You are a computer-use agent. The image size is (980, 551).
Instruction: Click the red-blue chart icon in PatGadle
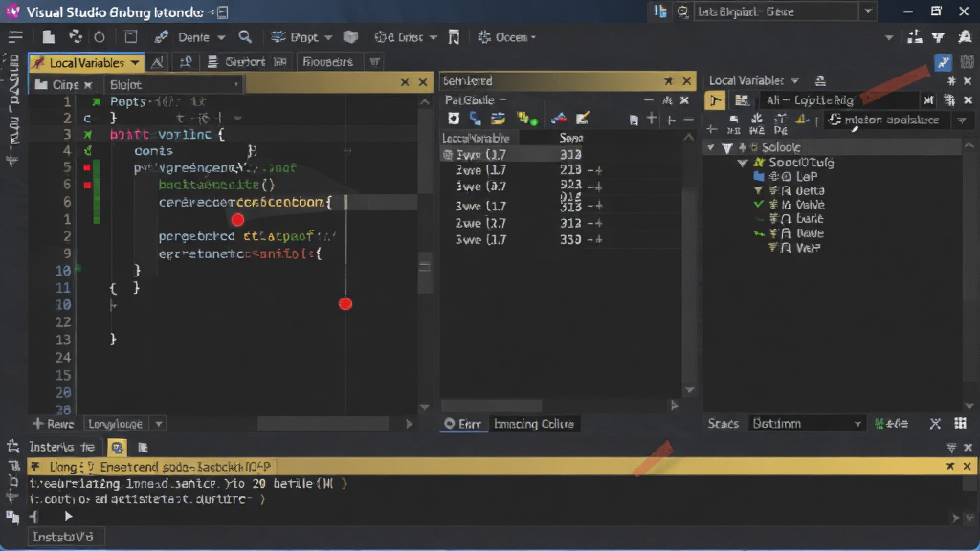tap(559, 119)
